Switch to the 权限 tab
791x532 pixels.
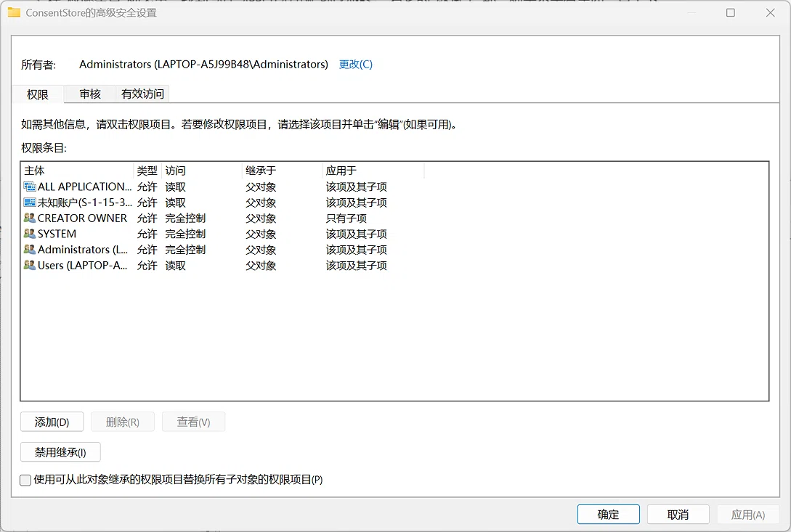click(38, 94)
